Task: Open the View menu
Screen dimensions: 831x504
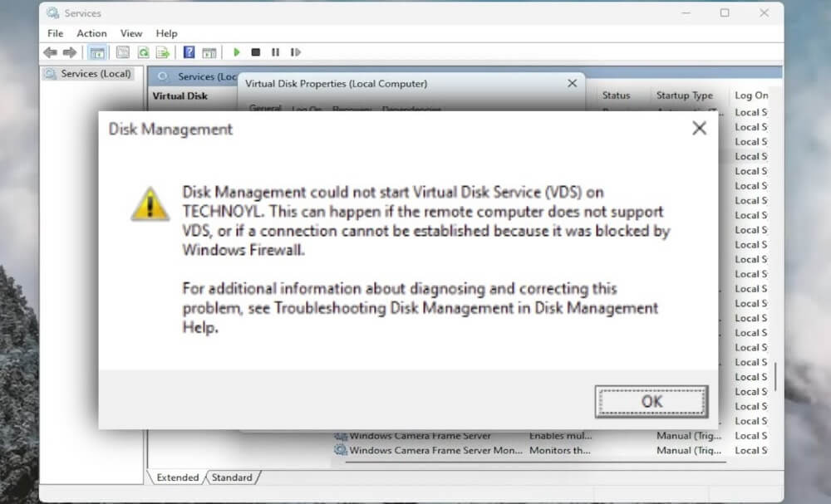Action: point(131,33)
